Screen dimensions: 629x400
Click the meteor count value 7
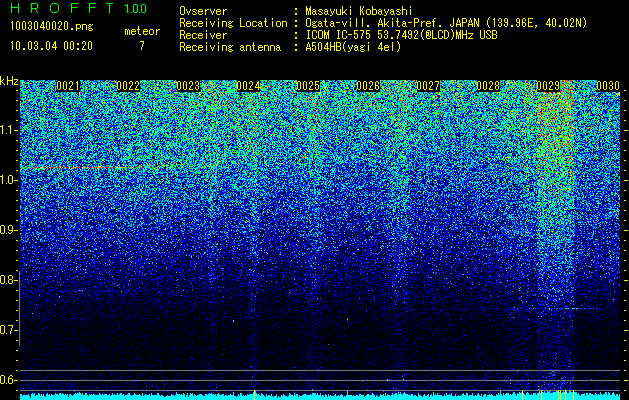142,46
